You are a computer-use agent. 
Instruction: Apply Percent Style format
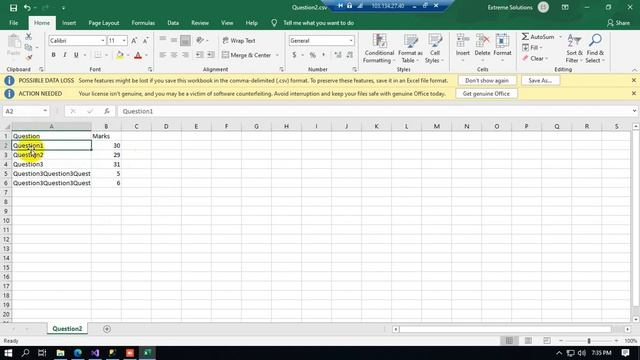pos(312,55)
